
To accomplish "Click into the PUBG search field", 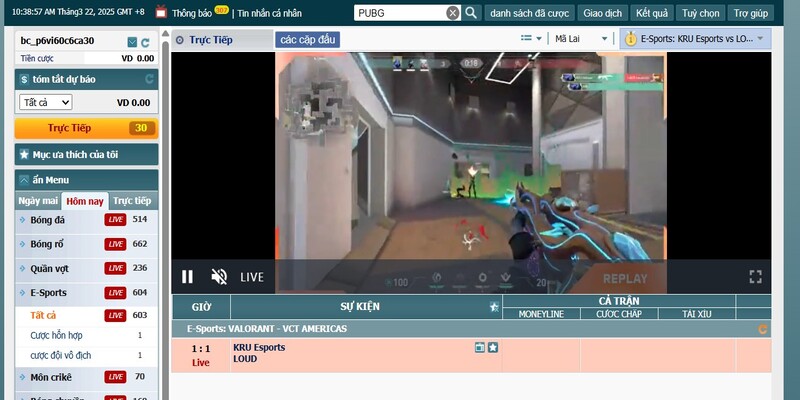I will point(400,13).
